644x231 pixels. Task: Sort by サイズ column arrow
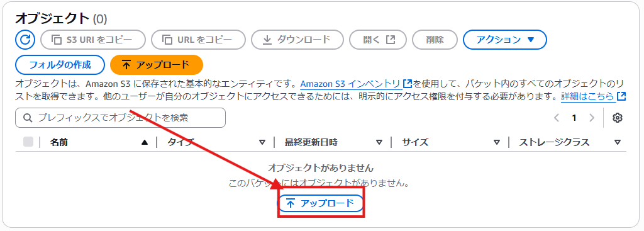497,143
